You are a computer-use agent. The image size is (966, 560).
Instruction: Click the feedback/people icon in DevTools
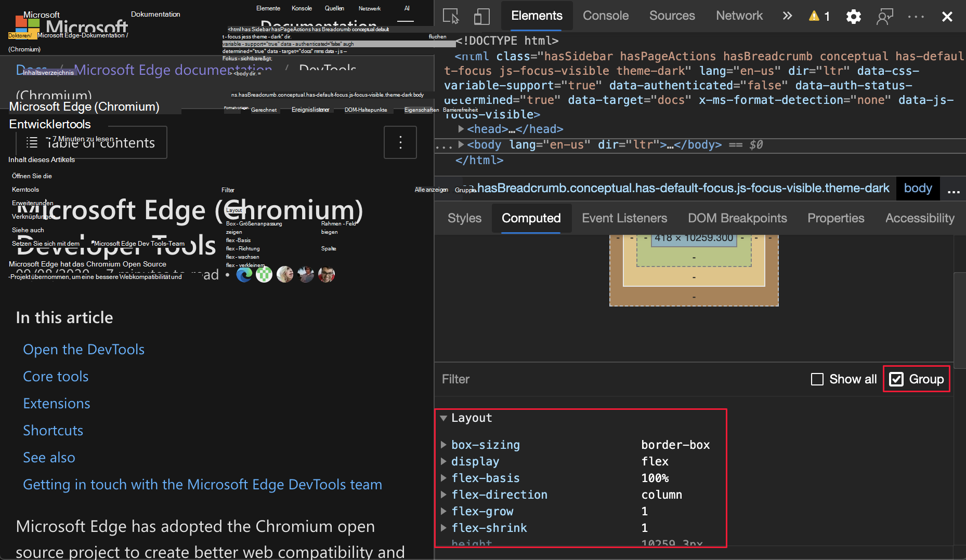(x=884, y=16)
